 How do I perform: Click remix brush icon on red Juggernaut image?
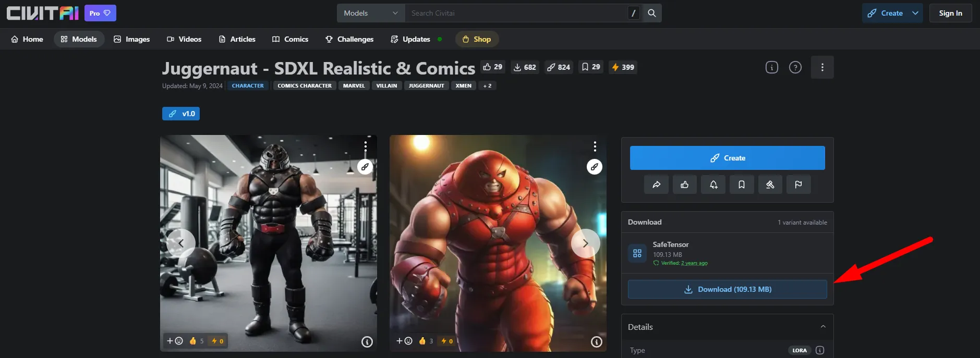(x=595, y=167)
